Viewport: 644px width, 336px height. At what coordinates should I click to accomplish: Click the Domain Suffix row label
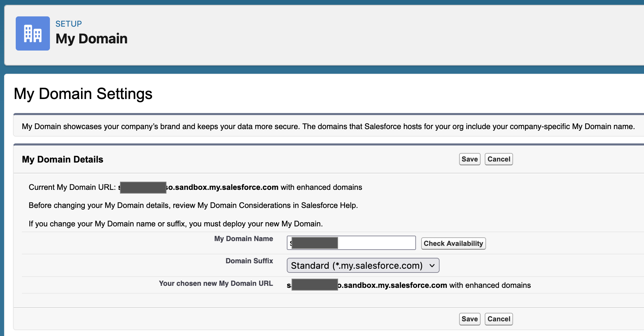pyautogui.click(x=249, y=261)
